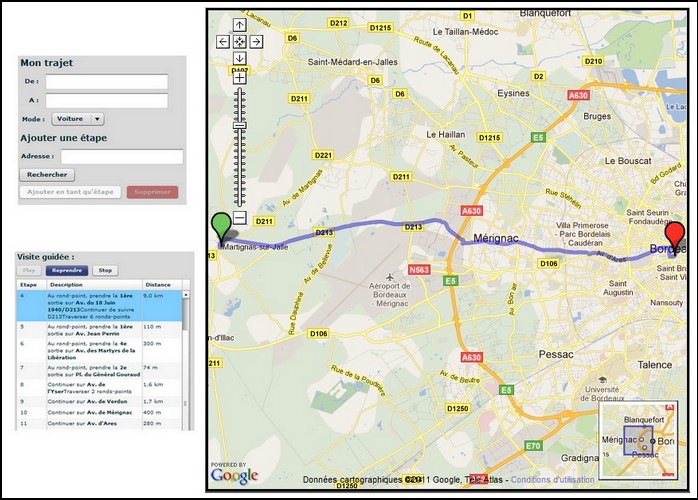Click the D1250 road sign near Av. de Beutre

pos(457,408)
